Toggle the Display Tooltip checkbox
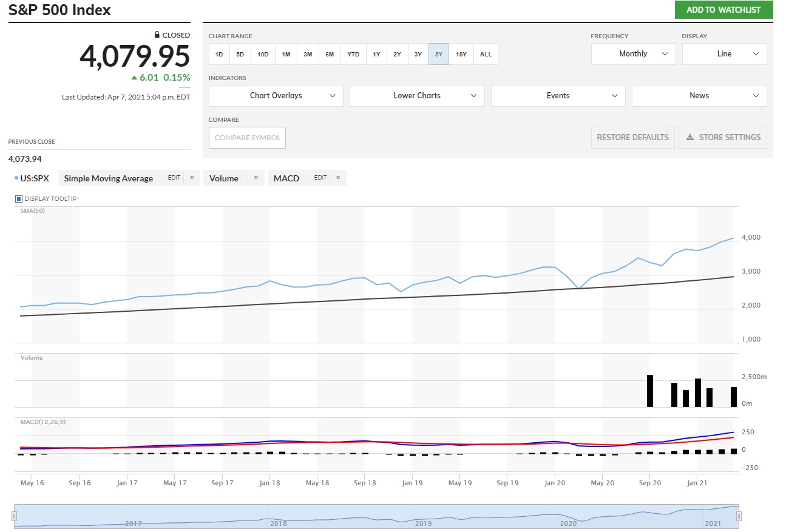The height and width of the screenshot is (532, 786). [x=19, y=198]
